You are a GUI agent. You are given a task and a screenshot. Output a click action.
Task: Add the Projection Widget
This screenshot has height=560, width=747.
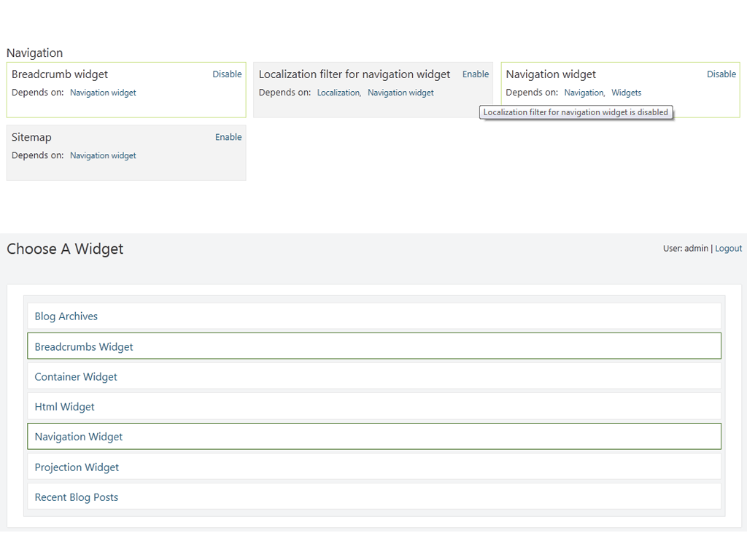(x=77, y=467)
